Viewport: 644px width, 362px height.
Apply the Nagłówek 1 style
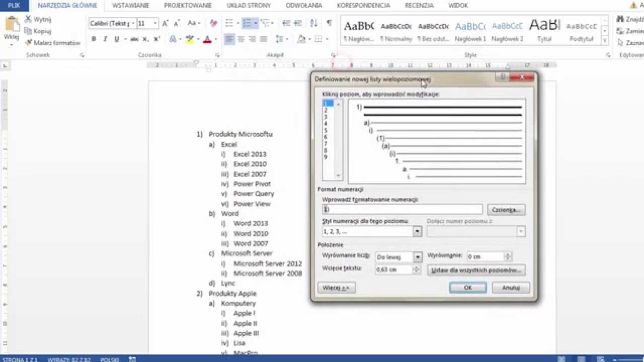coord(470,30)
